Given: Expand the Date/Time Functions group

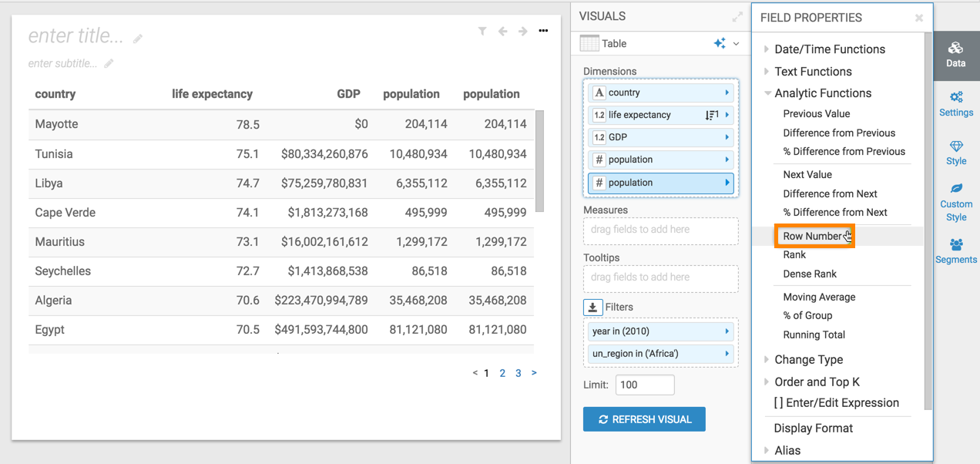Looking at the screenshot, I should (x=829, y=49).
